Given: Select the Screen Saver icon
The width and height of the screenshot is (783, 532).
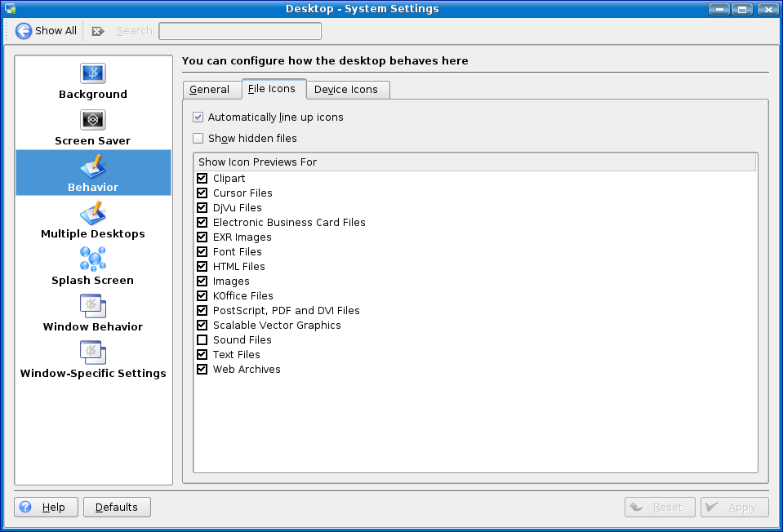Looking at the screenshot, I should tap(93, 121).
